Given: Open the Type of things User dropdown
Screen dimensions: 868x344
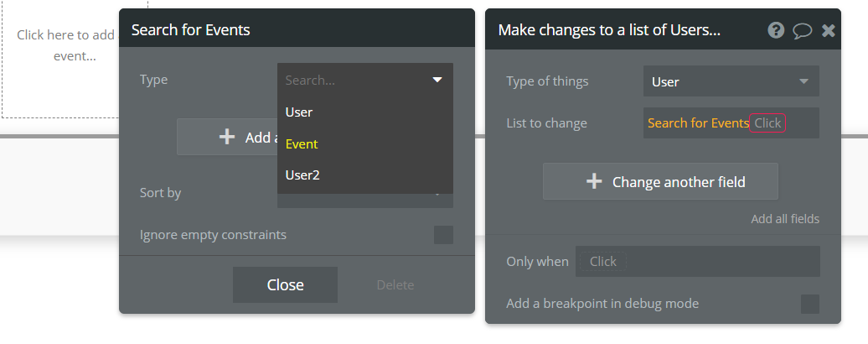Looking at the screenshot, I should coord(731,81).
